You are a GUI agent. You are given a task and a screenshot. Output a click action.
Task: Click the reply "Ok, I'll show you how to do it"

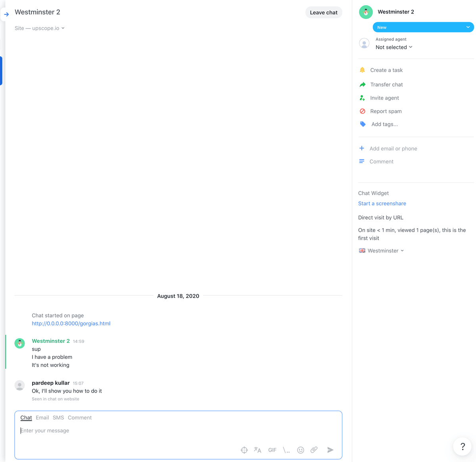tap(67, 391)
